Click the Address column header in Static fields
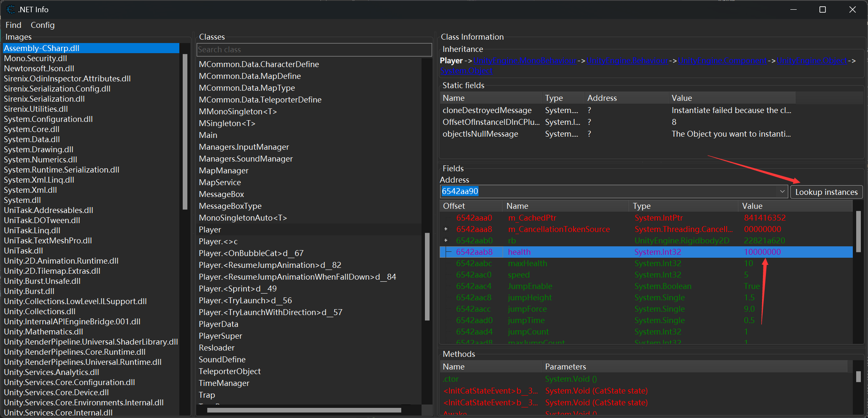This screenshot has height=418, width=868. 627,98
